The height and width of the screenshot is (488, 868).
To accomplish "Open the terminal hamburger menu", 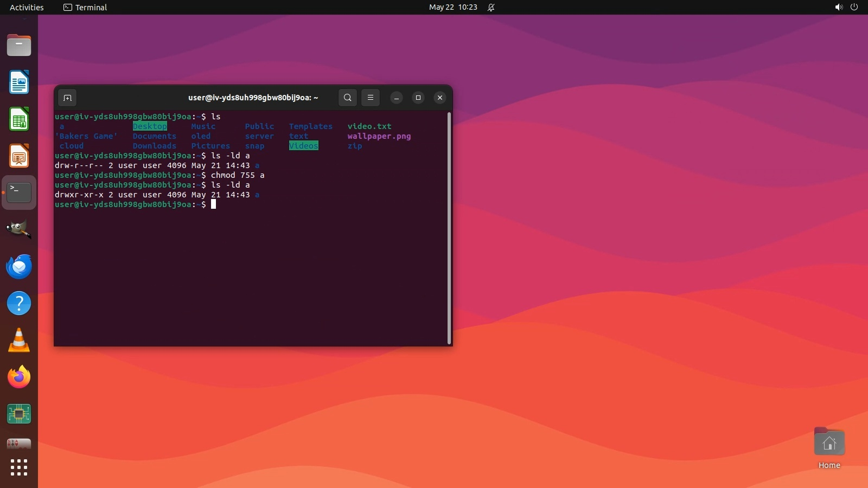I will click(x=371, y=98).
